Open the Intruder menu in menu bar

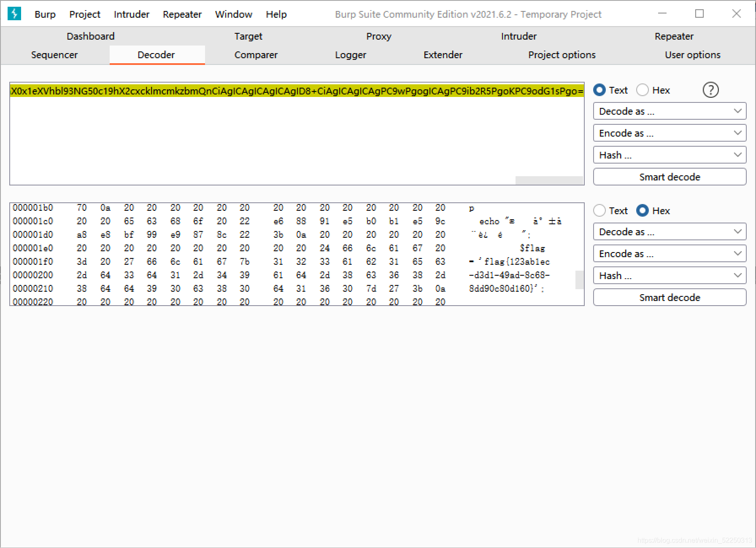click(x=132, y=14)
